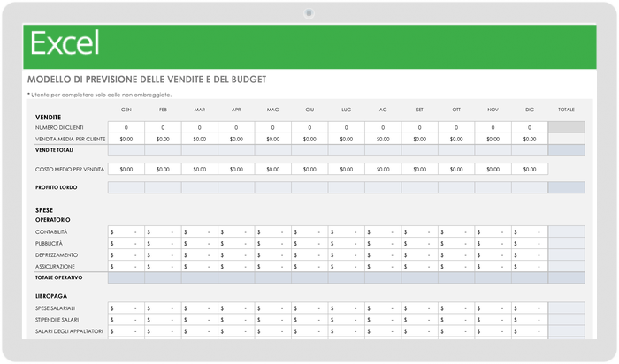Screen dimensions: 619x364
Task: Click the TOTALE cell of Profitto Lordo row
Action: pos(567,187)
